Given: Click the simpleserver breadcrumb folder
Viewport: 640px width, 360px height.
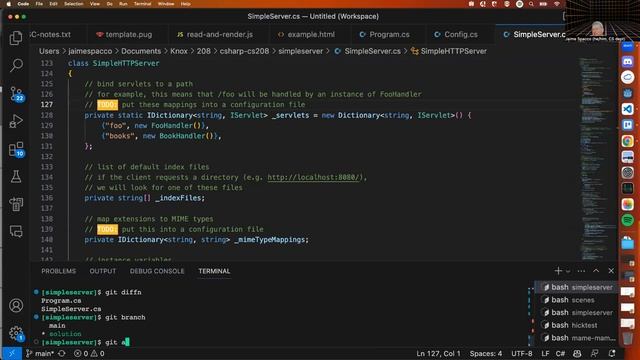Looking at the screenshot, I should pyautogui.click(x=300, y=51).
